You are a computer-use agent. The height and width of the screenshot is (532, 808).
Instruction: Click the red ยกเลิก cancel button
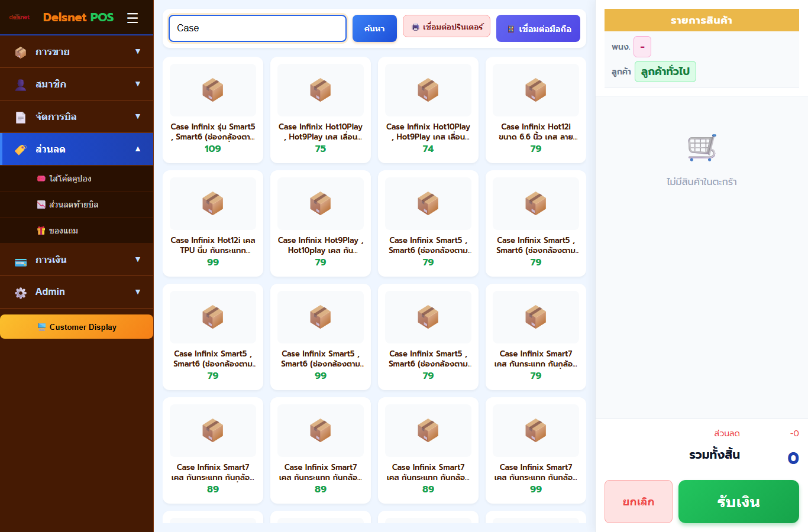[638, 502]
